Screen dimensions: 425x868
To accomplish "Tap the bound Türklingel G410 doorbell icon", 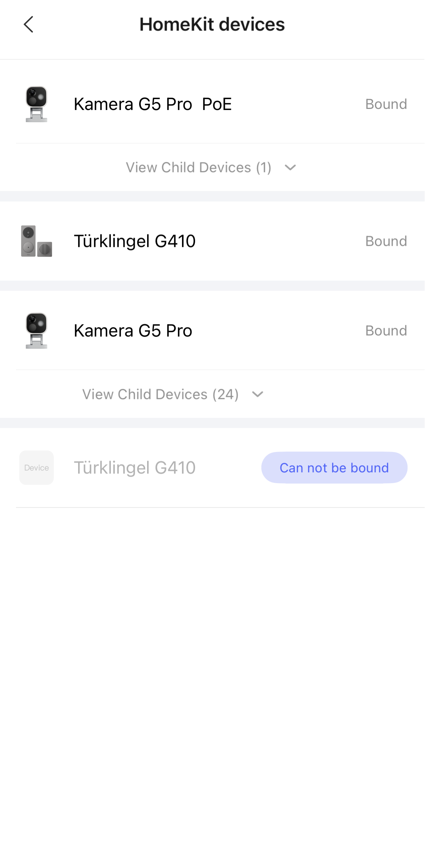I will point(36,241).
